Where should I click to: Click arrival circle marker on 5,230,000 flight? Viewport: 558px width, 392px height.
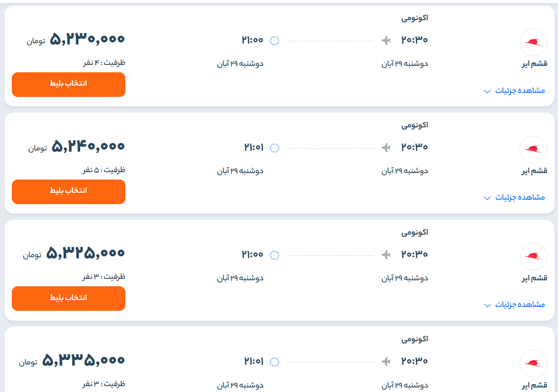[x=275, y=41]
